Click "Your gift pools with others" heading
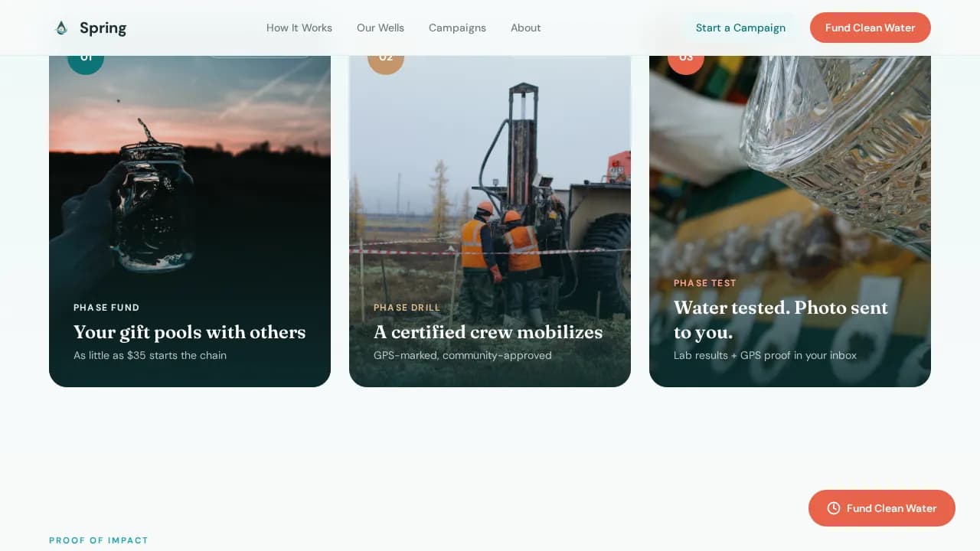 point(189,332)
